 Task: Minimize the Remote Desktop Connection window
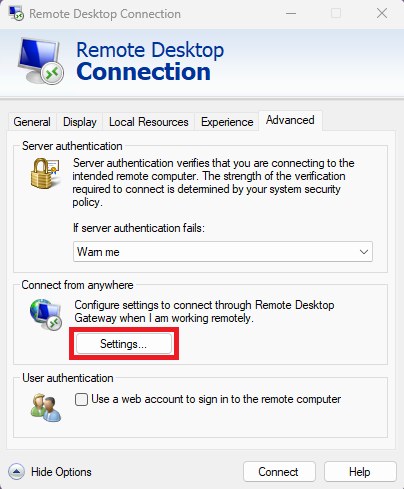tap(291, 14)
